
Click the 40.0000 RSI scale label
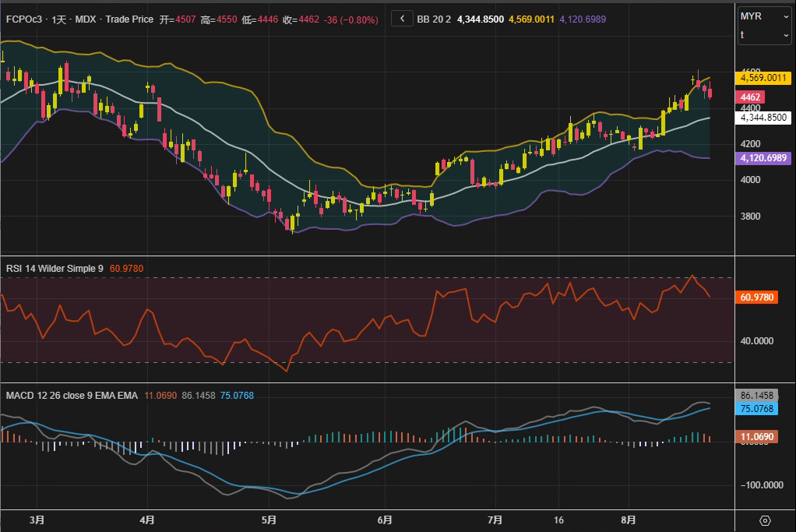(x=757, y=340)
